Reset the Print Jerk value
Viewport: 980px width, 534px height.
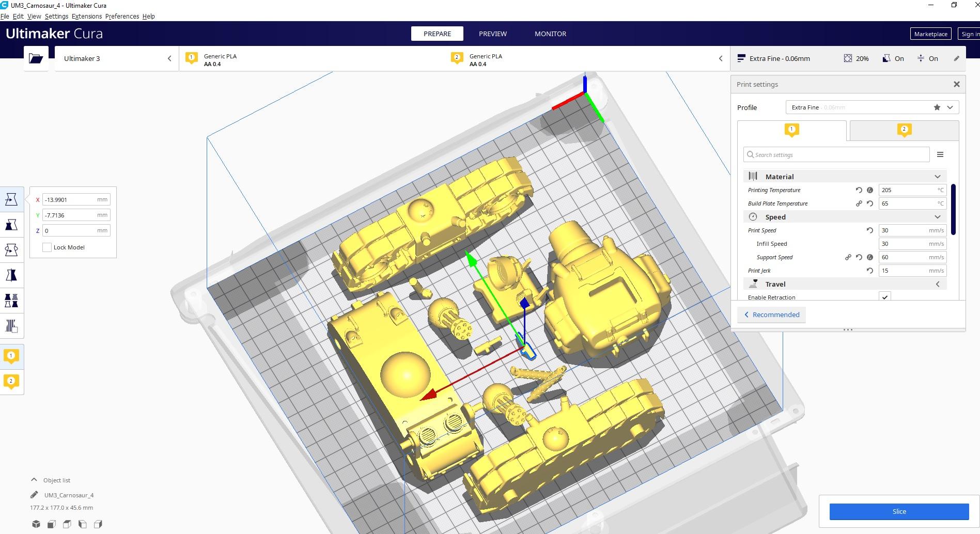point(870,271)
